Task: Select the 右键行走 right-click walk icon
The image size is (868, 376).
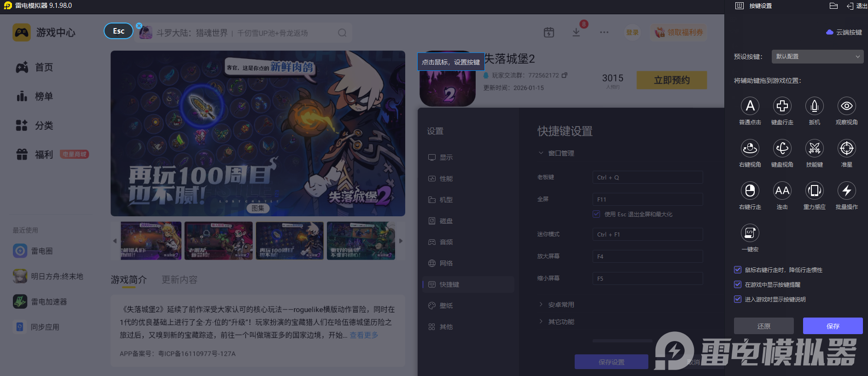Action: 750,191
